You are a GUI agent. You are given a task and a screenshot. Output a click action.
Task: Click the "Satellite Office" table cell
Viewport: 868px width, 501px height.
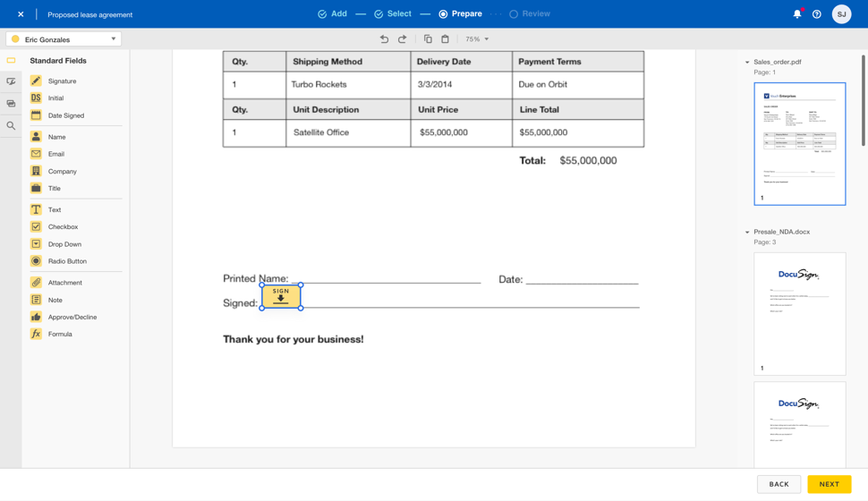pyautogui.click(x=348, y=133)
